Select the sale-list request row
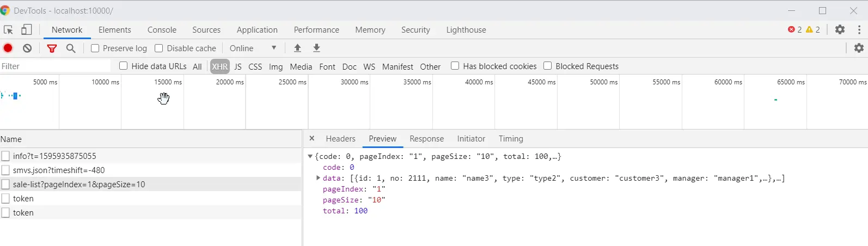The width and height of the screenshot is (868, 246). point(79,184)
